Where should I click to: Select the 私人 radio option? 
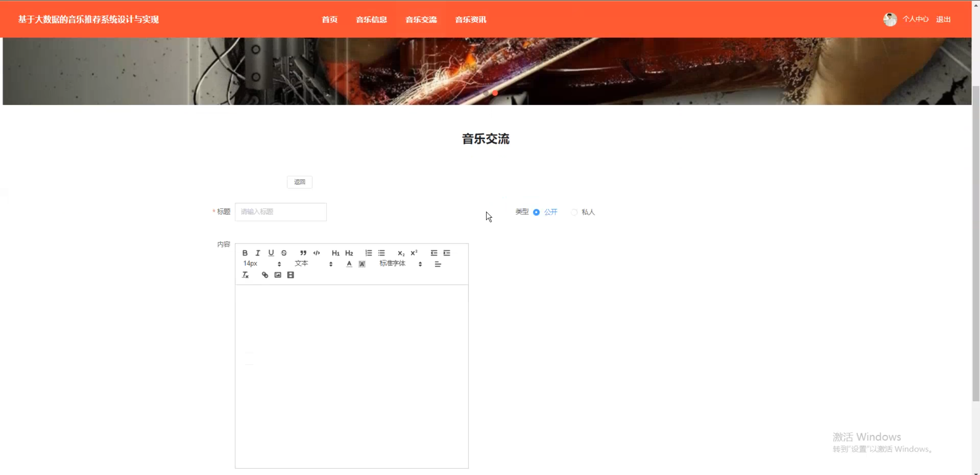[x=574, y=212]
